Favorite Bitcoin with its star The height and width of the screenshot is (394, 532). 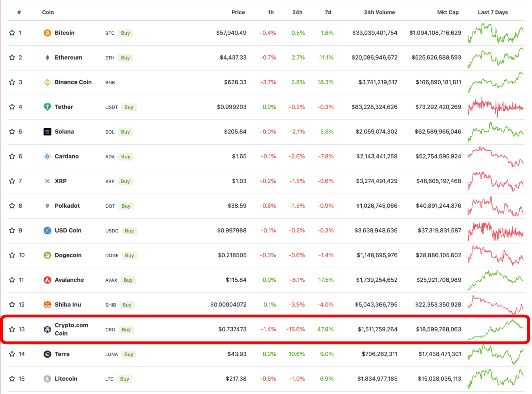tap(12, 33)
